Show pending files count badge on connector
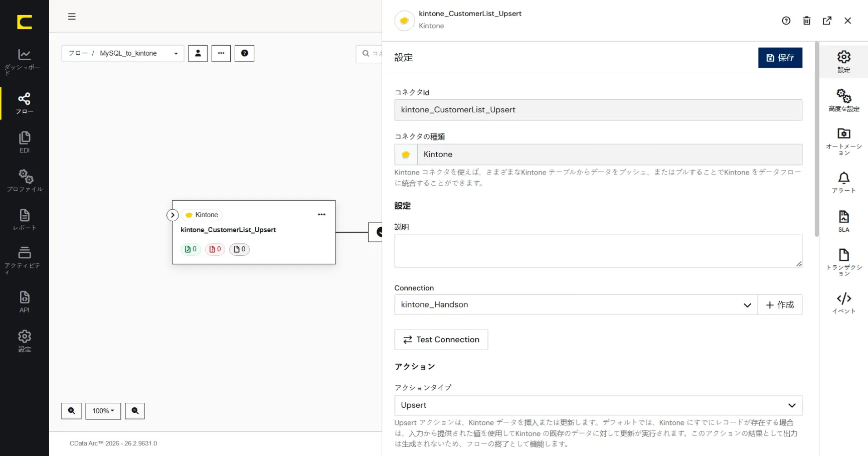The height and width of the screenshot is (456, 868). 239,249
